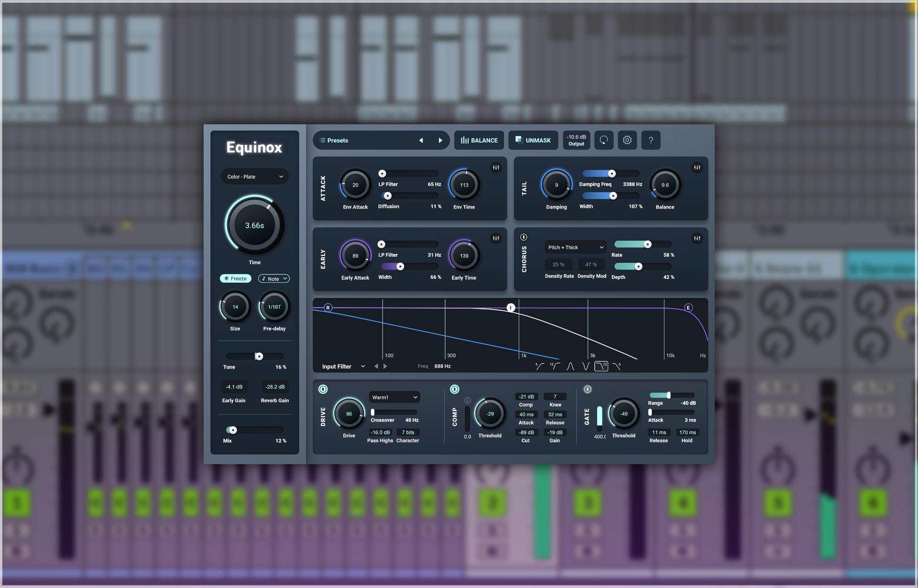Screen dimensions: 918x588
Task: Click the Knee 7 value field
Action: click(555, 397)
